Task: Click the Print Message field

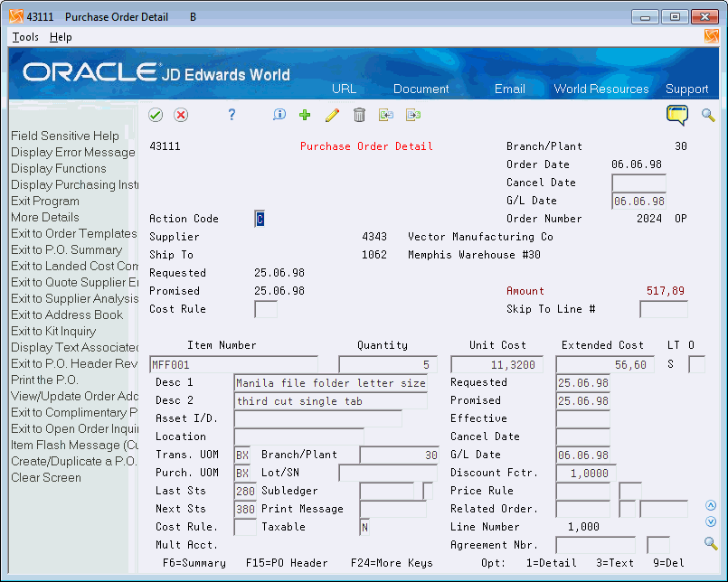Action: (x=392, y=509)
